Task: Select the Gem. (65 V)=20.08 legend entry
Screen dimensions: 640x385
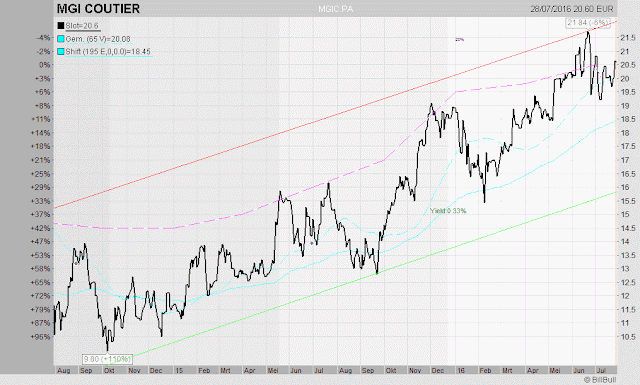Action: 98,39
